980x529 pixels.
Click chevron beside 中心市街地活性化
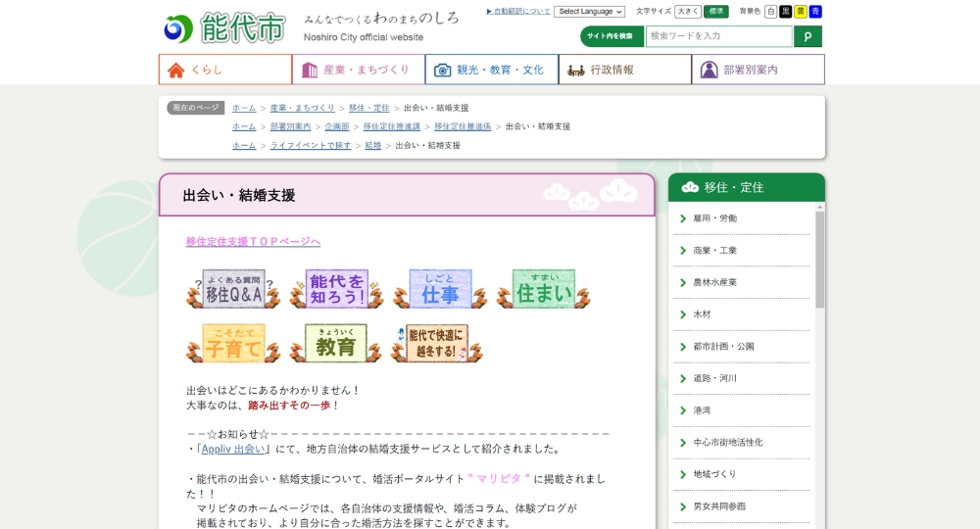click(683, 442)
